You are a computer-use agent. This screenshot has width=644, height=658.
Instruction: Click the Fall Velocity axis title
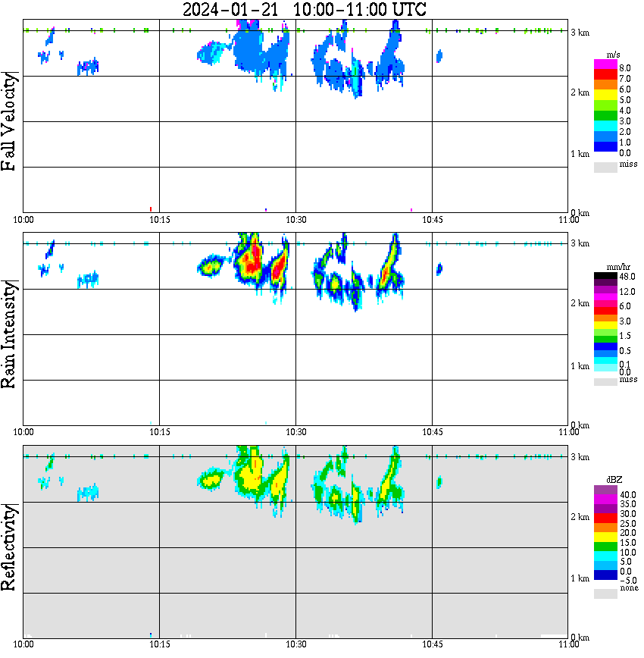[x=9, y=121]
